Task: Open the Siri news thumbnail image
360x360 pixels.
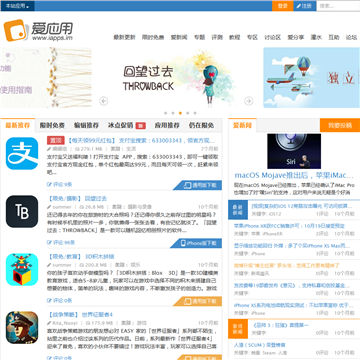Action: 294,151
